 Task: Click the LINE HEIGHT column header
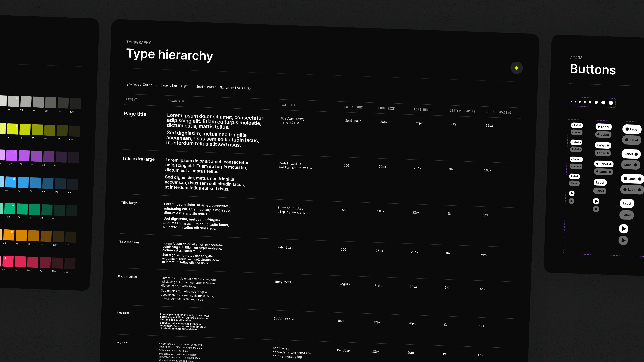click(x=424, y=110)
